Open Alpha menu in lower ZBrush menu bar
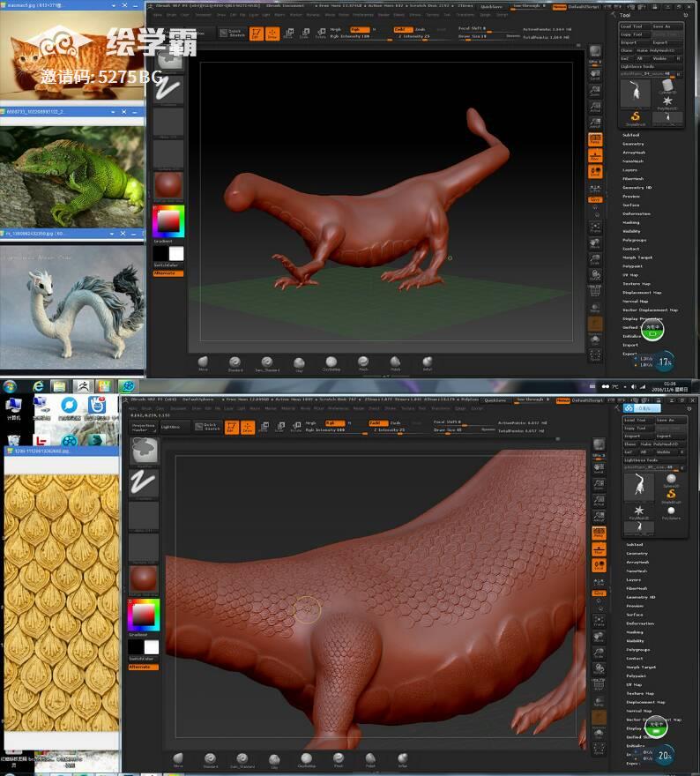 point(133,409)
